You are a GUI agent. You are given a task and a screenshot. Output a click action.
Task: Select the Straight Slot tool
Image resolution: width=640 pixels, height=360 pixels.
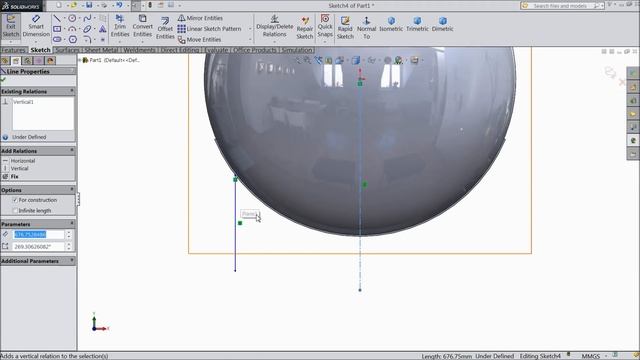click(x=57, y=40)
